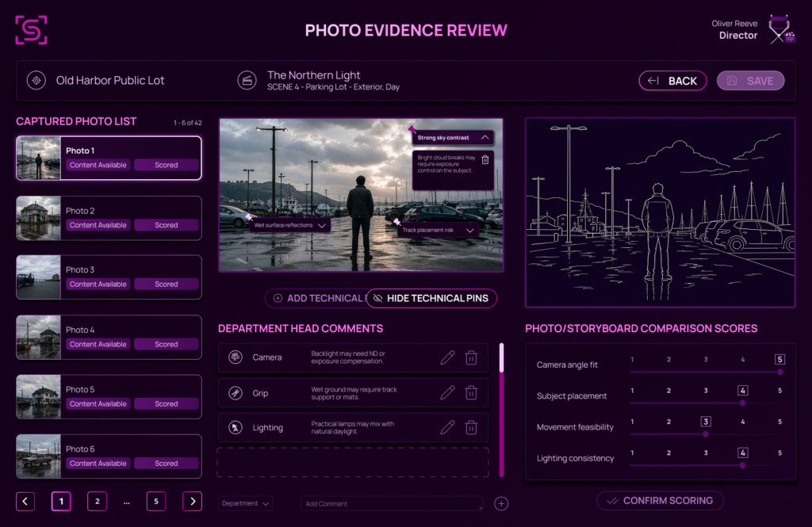Screen dimensions: 812x527
Task: Select Photo 5 in captured list
Action: click(x=109, y=396)
